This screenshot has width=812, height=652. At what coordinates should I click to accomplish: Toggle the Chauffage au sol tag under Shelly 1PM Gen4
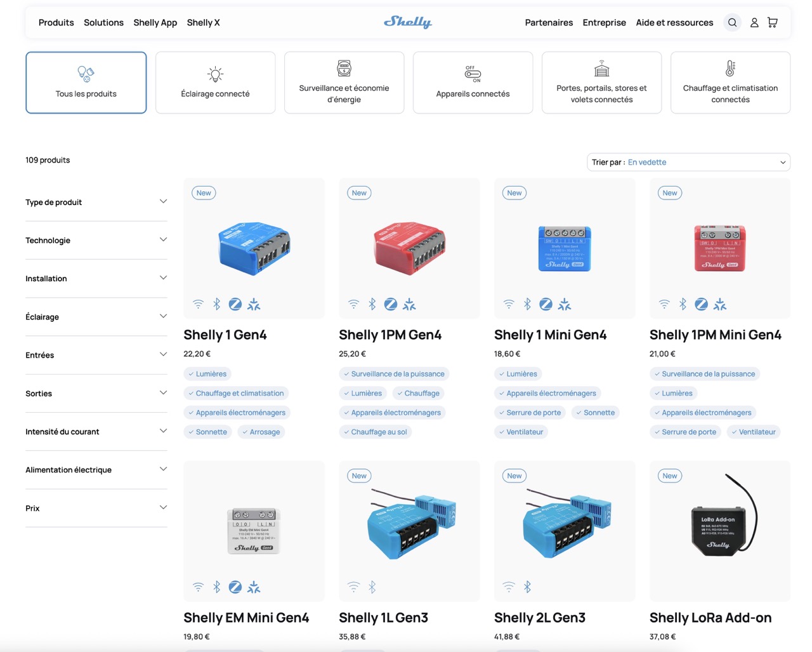(375, 432)
